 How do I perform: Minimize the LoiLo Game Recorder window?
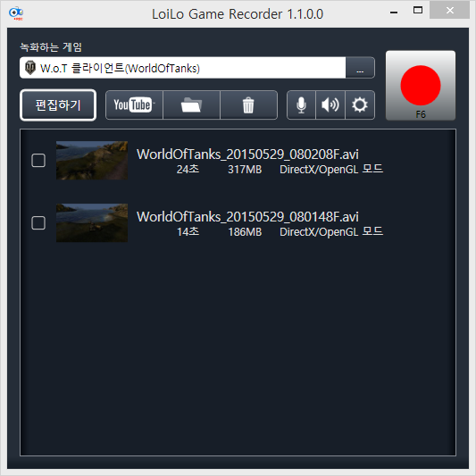(x=394, y=12)
